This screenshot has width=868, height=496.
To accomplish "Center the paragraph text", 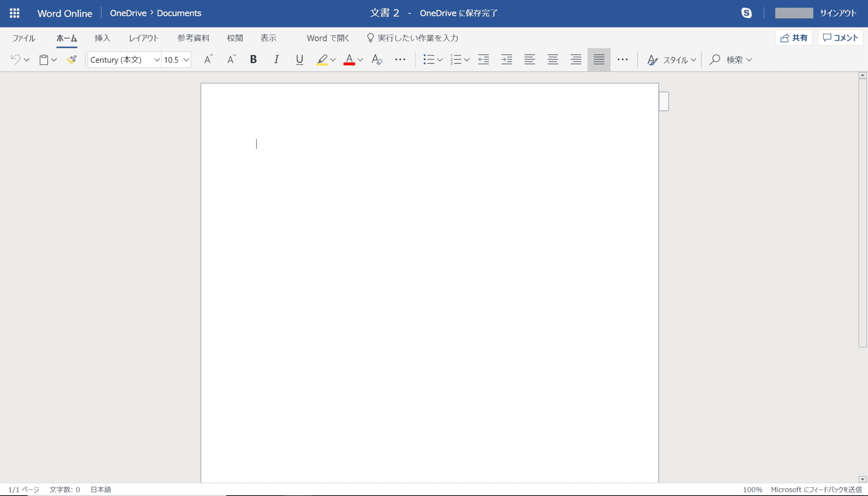I will [552, 59].
